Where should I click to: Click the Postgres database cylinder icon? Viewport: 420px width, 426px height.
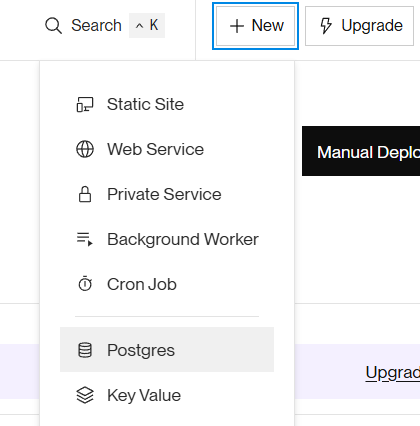pos(85,350)
